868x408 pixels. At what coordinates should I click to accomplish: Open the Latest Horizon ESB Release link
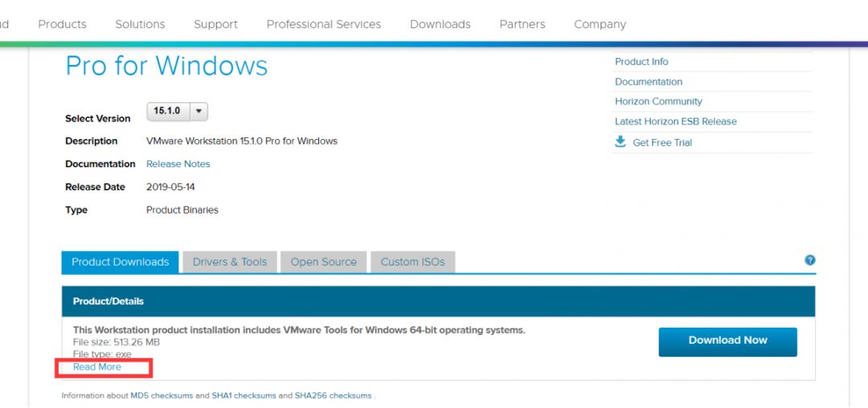(676, 121)
